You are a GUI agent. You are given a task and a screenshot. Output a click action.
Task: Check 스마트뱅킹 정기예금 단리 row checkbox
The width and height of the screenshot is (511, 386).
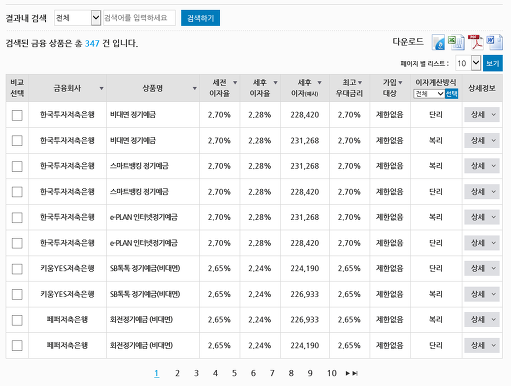pyautogui.click(x=17, y=192)
